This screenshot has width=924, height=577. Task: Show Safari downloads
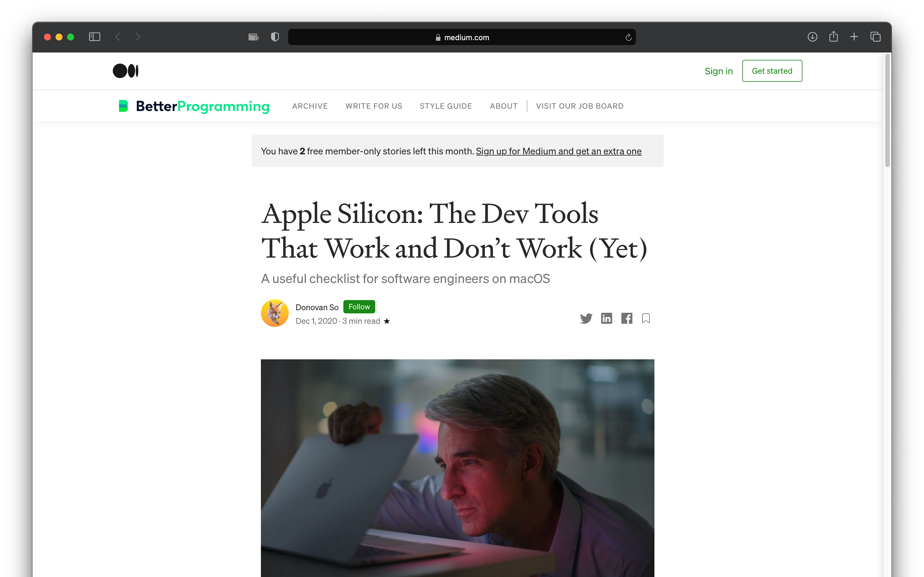pos(812,37)
